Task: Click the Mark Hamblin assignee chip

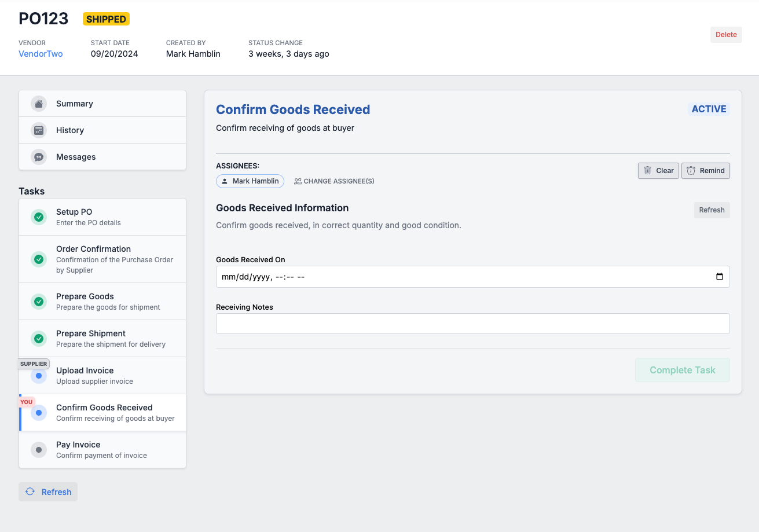Action: [250, 181]
